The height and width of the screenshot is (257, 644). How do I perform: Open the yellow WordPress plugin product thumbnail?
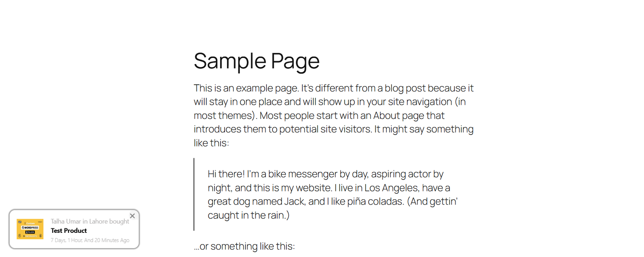point(30,229)
